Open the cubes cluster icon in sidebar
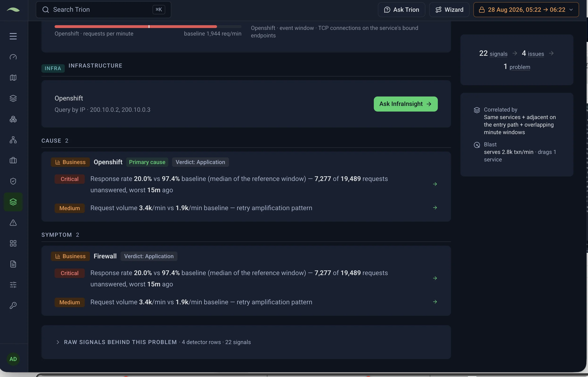Viewport: 588px width, 377px height. 13,119
